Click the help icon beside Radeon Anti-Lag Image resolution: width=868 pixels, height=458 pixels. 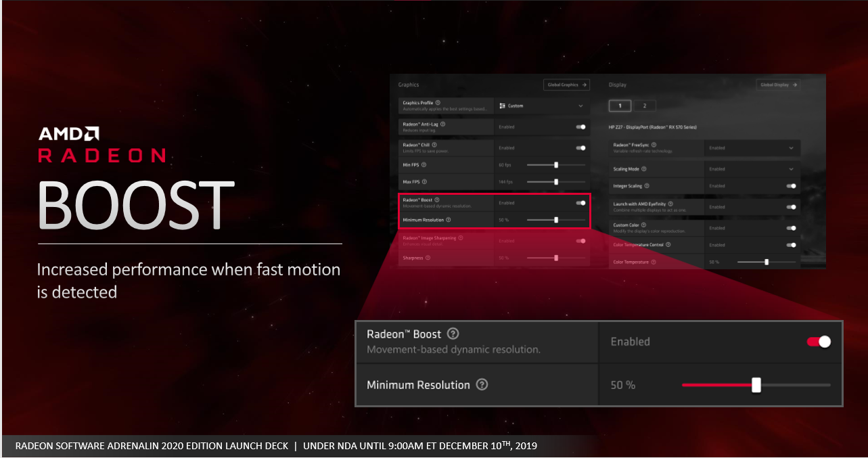coord(442,124)
